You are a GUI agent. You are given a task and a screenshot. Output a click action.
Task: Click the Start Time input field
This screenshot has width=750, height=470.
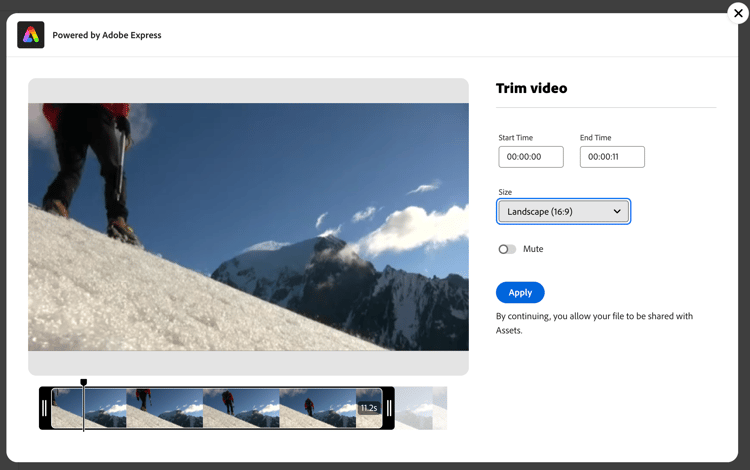coord(531,157)
